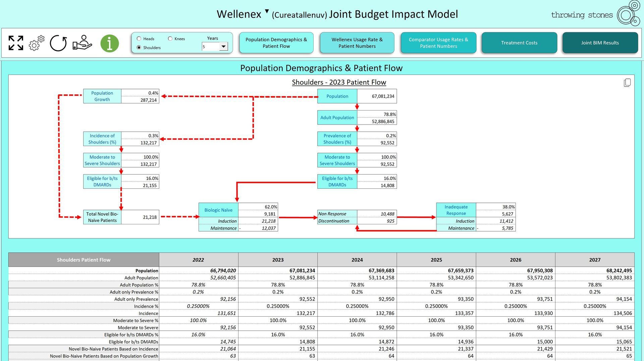
Task: Click the 2026 Eligible for b/ts DMARDs cell 15,000
Action: [516, 342]
